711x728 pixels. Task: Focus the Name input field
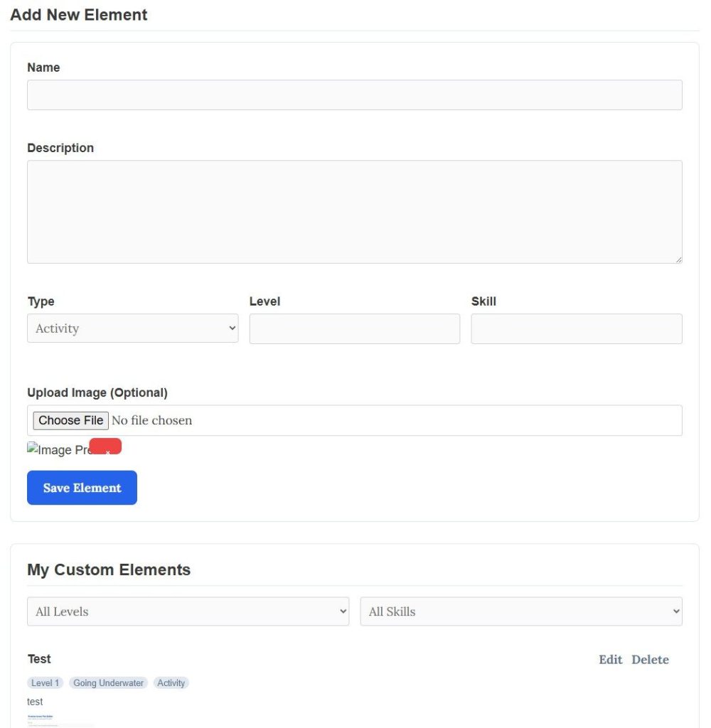[x=355, y=95]
